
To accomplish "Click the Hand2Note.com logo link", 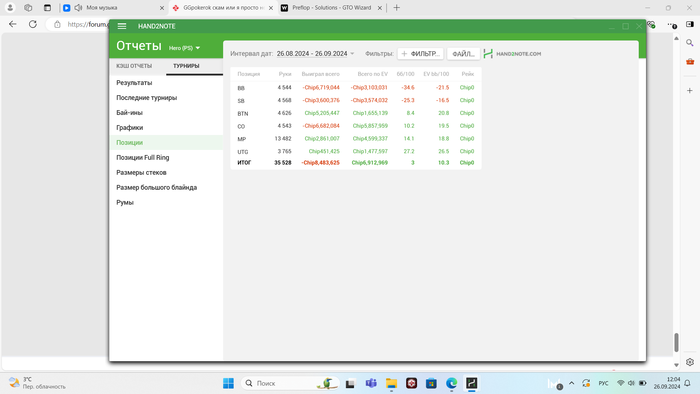I will [512, 54].
